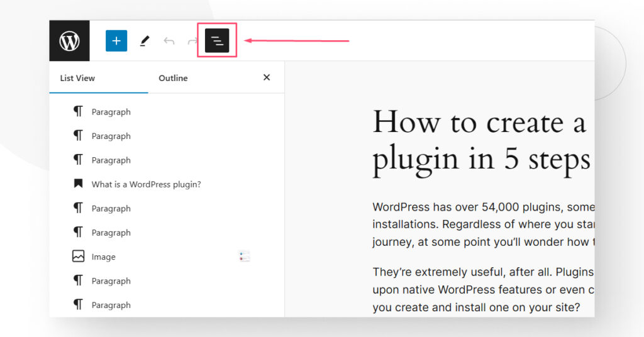Viewport: 644px width, 337px height.
Task: Undo the last change
Action: tap(169, 41)
